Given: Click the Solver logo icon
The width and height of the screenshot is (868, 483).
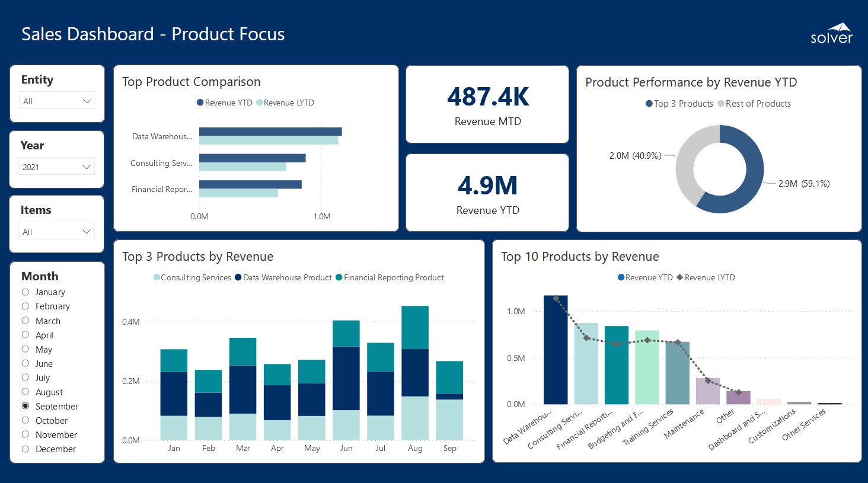Looking at the screenshot, I should click(x=831, y=34).
